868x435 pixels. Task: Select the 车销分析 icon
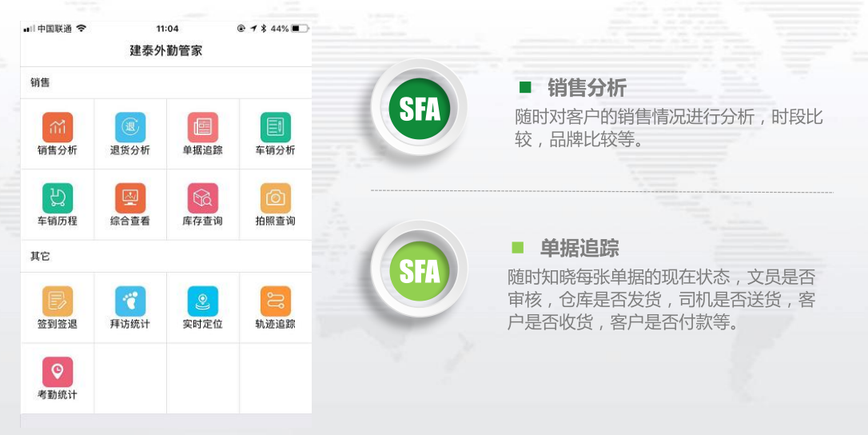pos(276,128)
